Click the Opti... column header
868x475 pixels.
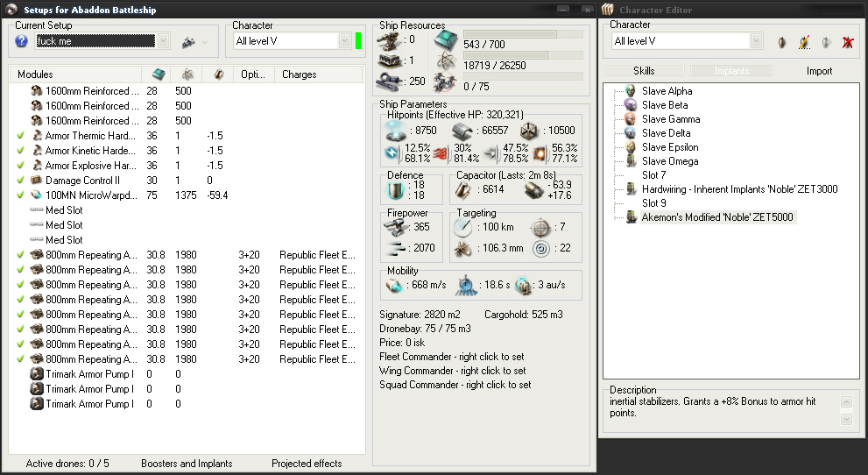(253, 74)
